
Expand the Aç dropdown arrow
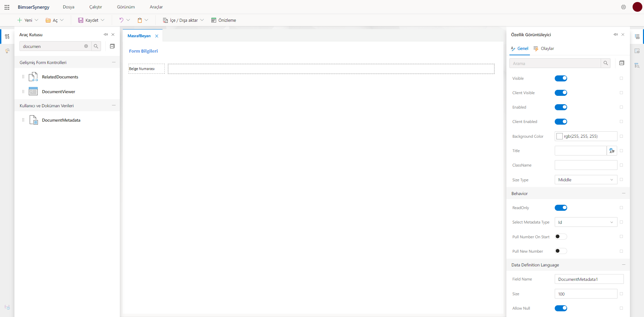tap(62, 20)
